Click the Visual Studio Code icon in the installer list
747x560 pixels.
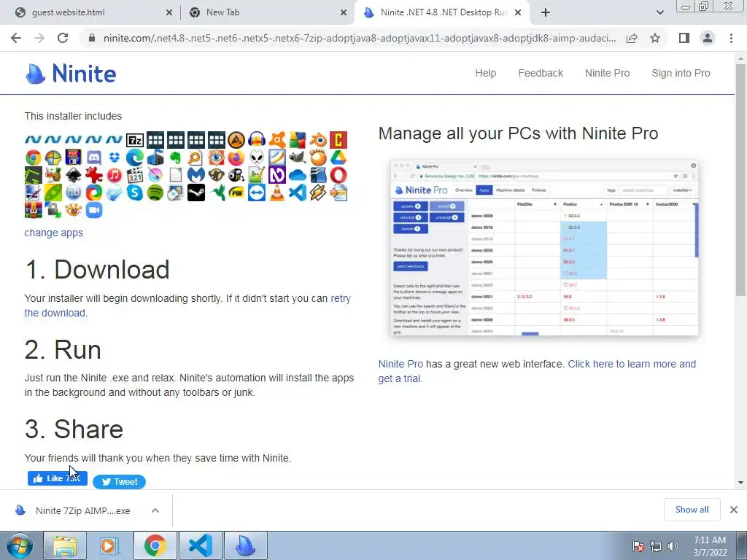point(298,192)
